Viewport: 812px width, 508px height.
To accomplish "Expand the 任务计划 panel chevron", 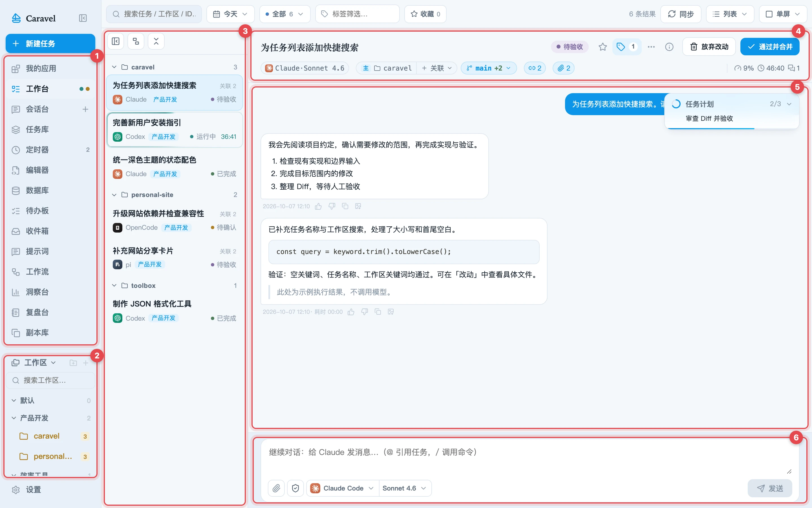I will point(789,104).
